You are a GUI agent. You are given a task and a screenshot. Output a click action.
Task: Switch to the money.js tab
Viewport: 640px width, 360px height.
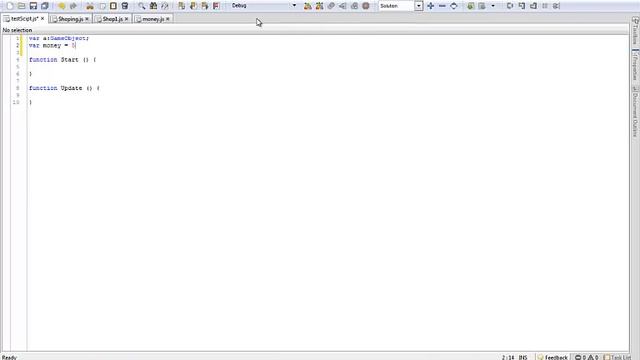pos(153,19)
